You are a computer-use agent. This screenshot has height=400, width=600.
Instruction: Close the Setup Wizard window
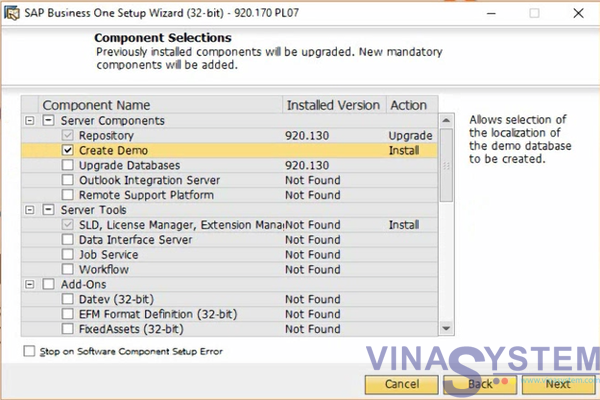(578, 13)
